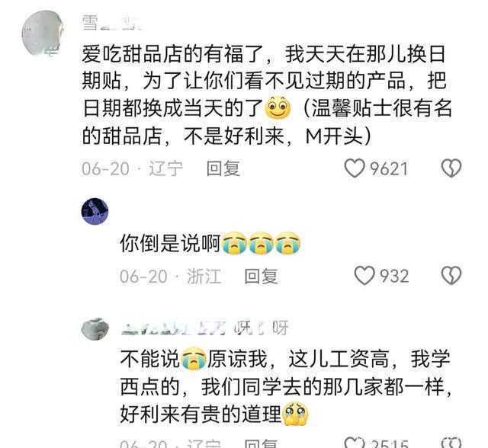488x448 pixels.
Task: Tap the broken-heart dislike icon beside 9621
Action: (451, 168)
